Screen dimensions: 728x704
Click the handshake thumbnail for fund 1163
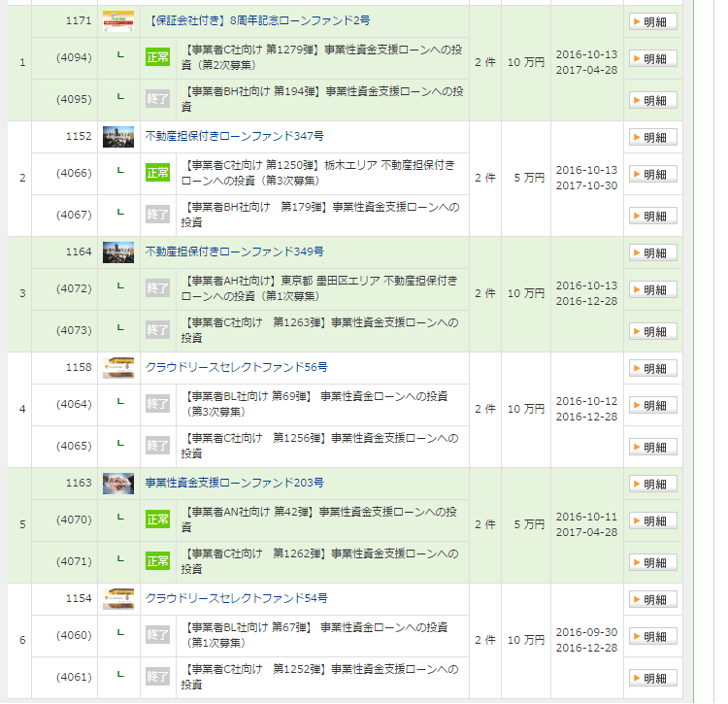(118, 483)
